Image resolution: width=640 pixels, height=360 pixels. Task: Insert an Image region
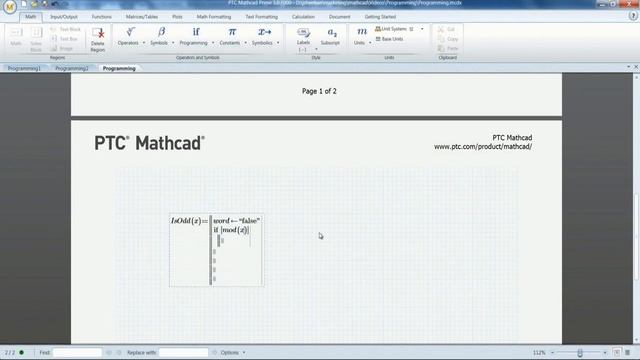tap(62, 49)
